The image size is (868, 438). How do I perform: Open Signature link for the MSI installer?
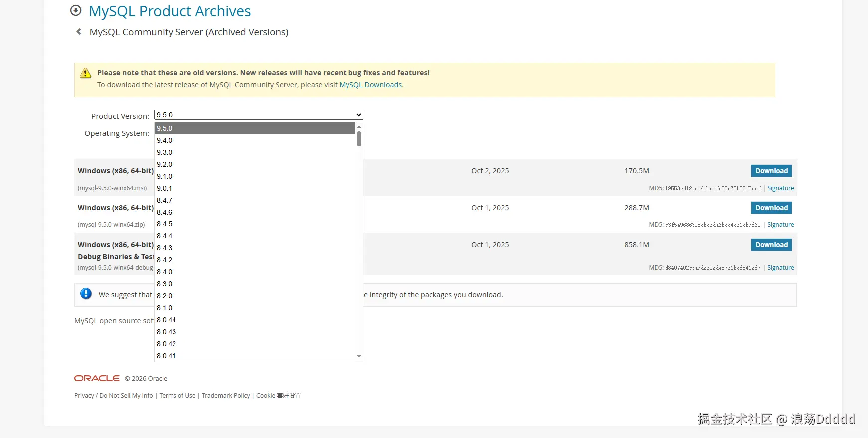click(x=780, y=188)
